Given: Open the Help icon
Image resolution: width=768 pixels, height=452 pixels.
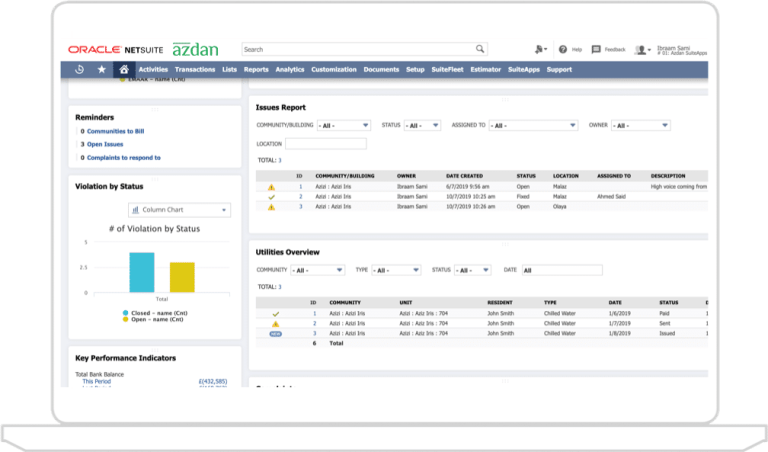Looking at the screenshot, I should 564,49.
